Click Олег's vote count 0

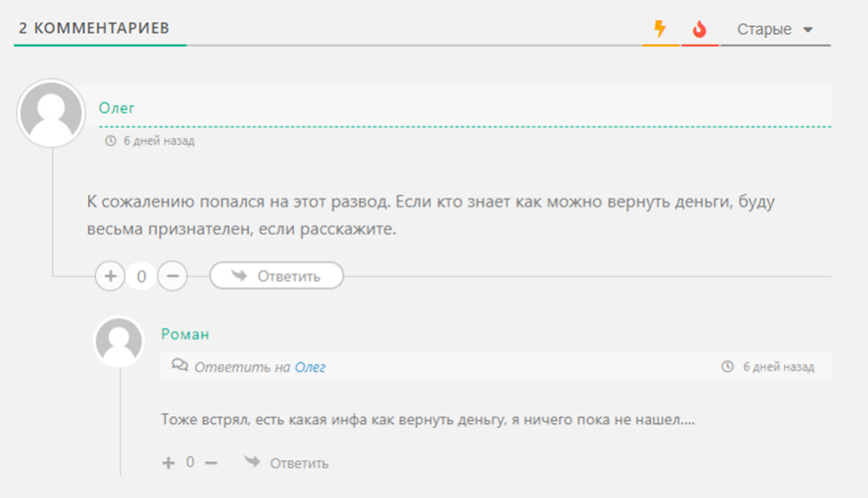[142, 276]
